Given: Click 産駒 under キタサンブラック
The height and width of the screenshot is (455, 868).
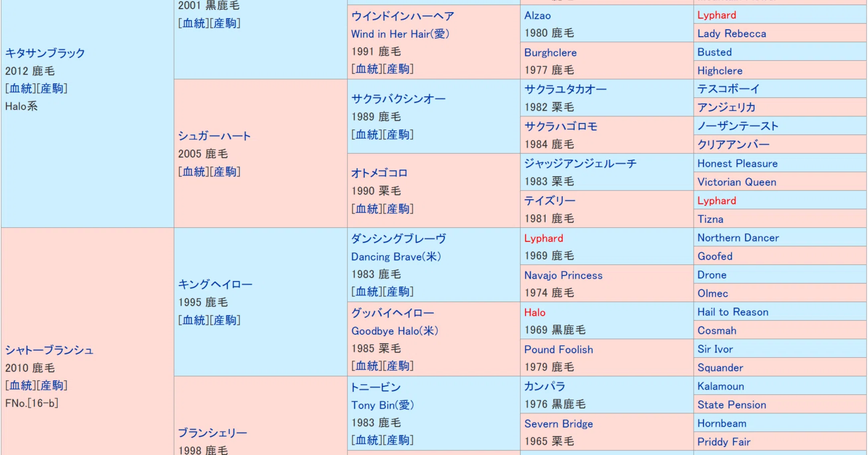Looking at the screenshot, I should [52, 89].
